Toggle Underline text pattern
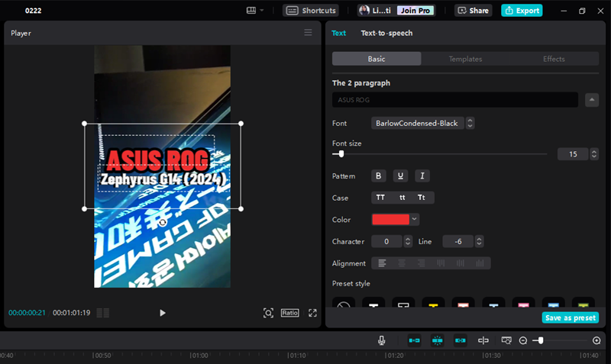611x364 pixels. click(x=400, y=176)
